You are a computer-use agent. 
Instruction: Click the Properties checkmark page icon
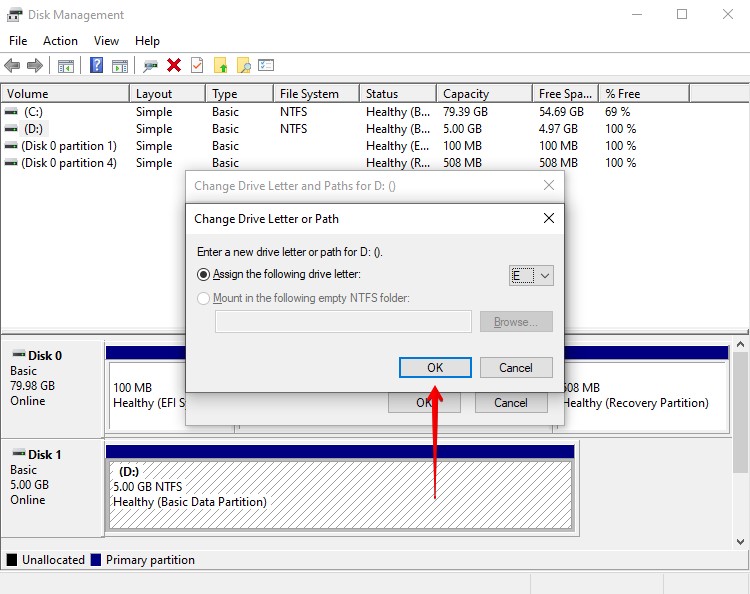point(197,66)
